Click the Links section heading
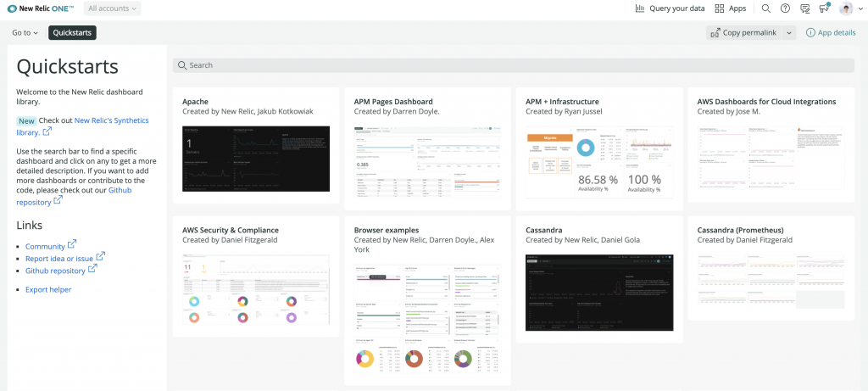 (x=30, y=225)
